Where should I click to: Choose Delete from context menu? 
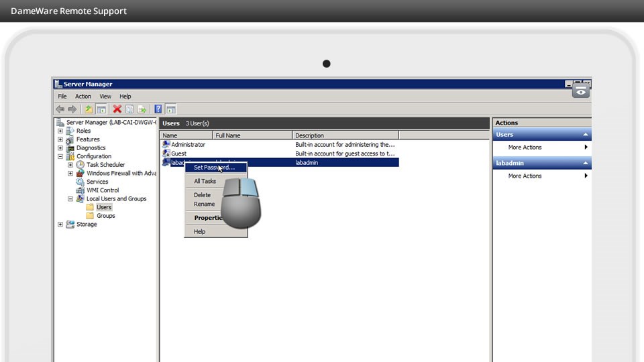tap(202, 195)
